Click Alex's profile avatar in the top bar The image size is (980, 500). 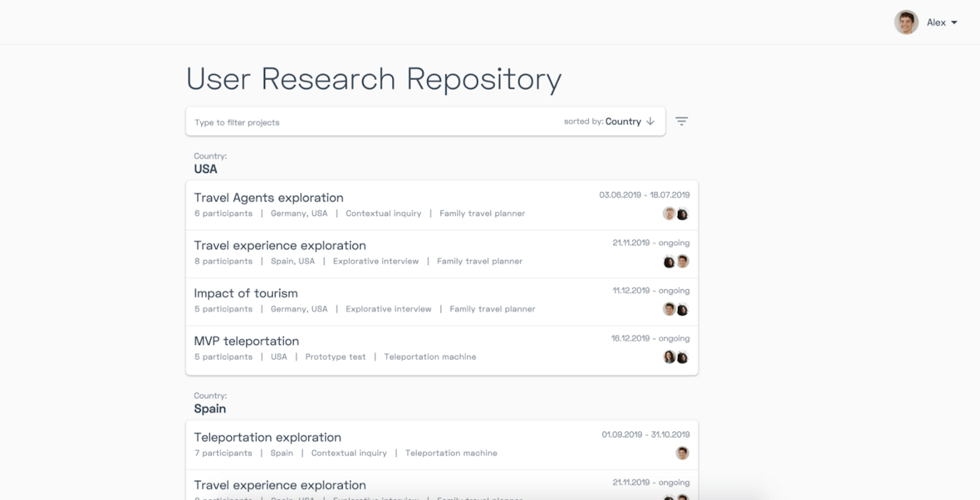pos(906,22)
